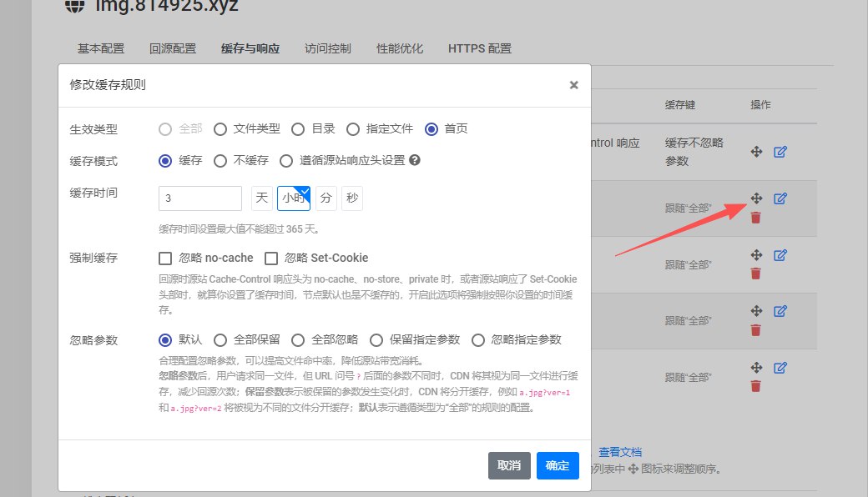Open the 访问控制 tab
Image resolution: width=868 pixels, height=497 pixels.
(x=327, y=48)
